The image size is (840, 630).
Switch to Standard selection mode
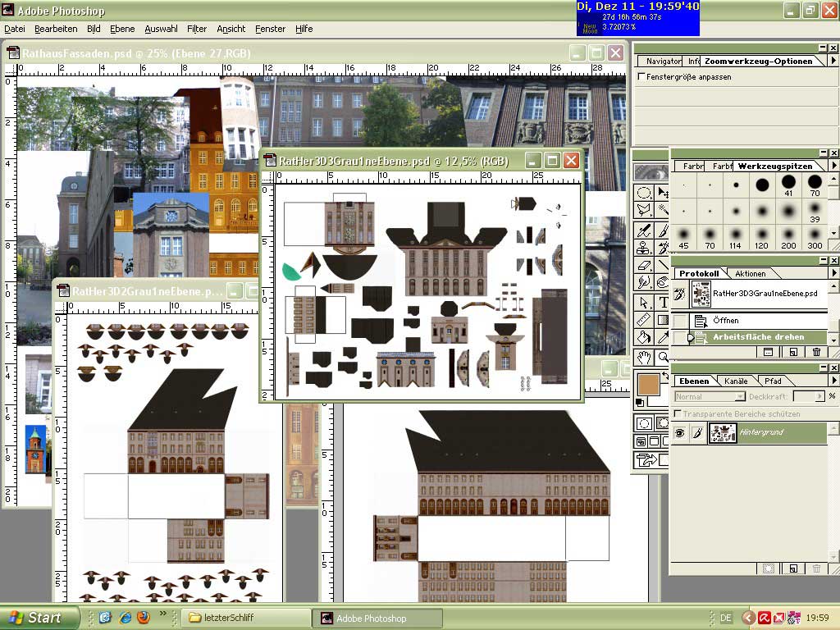(643, 423)
